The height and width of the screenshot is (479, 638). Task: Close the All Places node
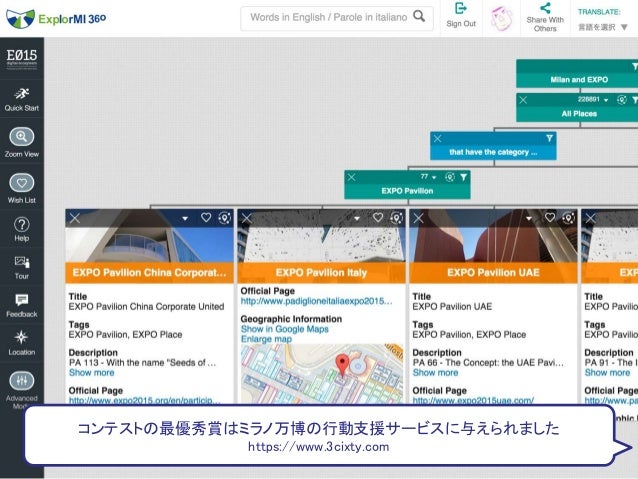[523, 100]
